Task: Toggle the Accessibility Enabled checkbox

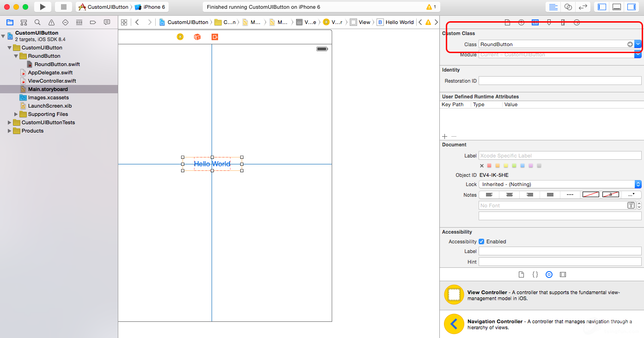Action: [x=481, y=241]
